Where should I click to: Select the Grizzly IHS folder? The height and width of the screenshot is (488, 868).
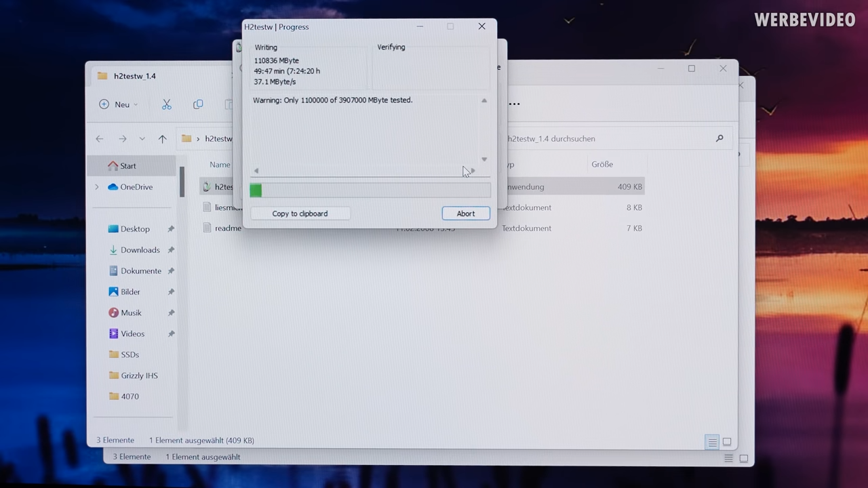pyautogui.click(x=138, y=375)
